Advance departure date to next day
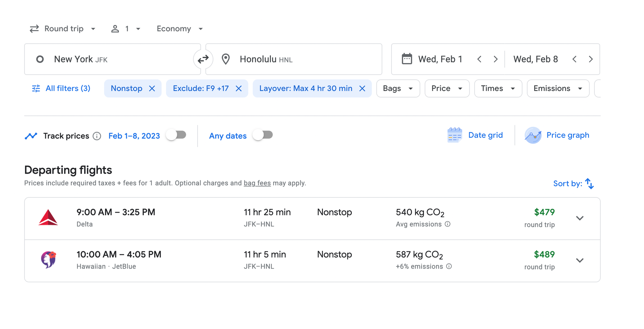 495,59
